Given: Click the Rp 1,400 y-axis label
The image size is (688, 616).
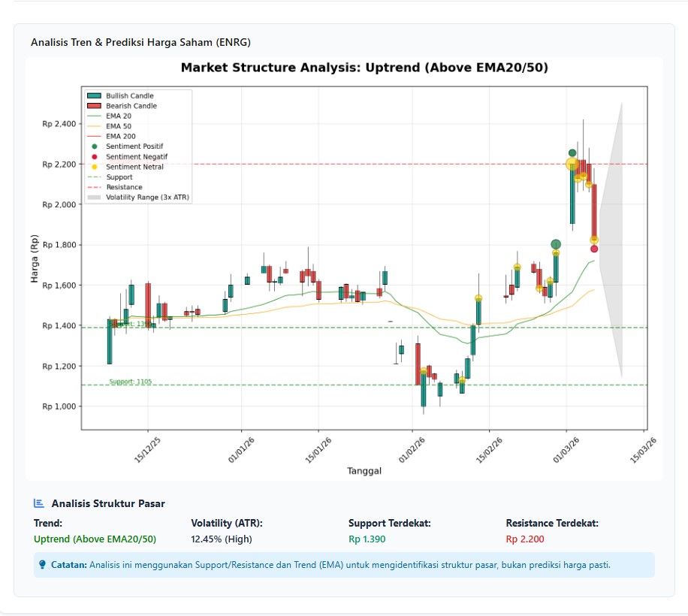Looking at the screenshot, I should 59,325.
